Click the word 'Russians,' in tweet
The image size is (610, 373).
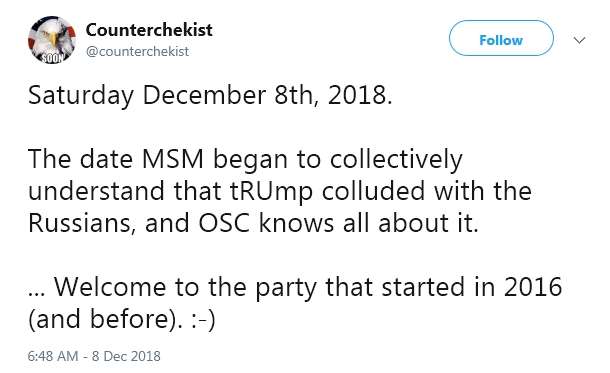pyautogui.click(x=82, y=224)
